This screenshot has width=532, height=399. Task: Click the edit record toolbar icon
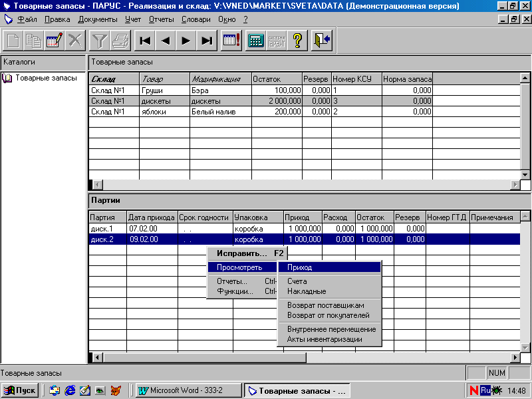(55, 41)
